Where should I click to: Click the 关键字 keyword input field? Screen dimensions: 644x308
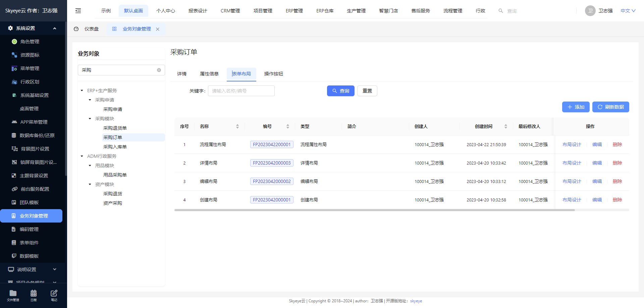tap(241, 90)
